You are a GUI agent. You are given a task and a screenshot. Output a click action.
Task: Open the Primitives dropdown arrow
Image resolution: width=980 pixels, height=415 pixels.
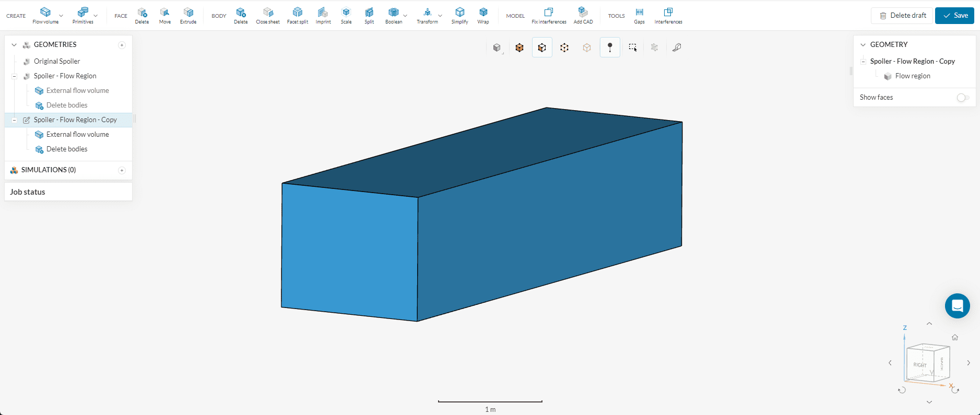click(96, 16)
